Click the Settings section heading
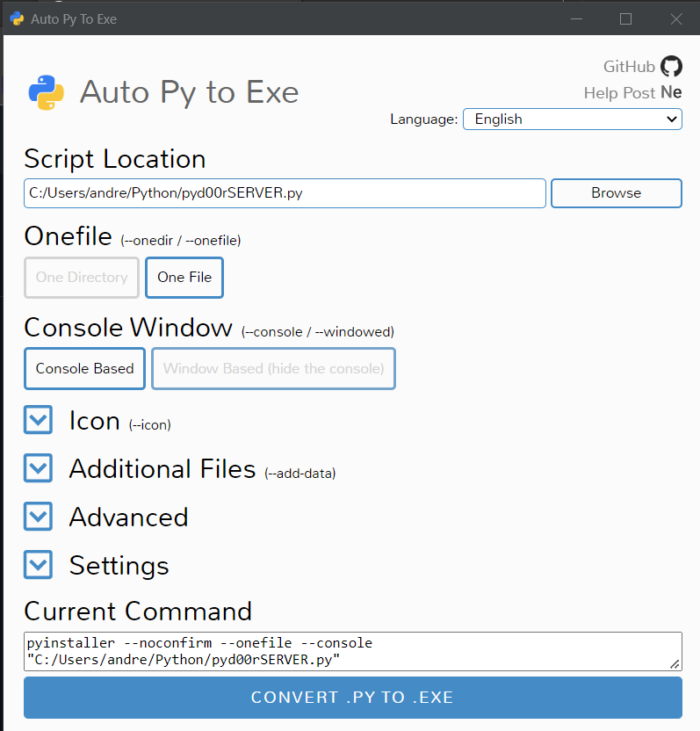This screenshot has height=731, width=700. [119, 566]
